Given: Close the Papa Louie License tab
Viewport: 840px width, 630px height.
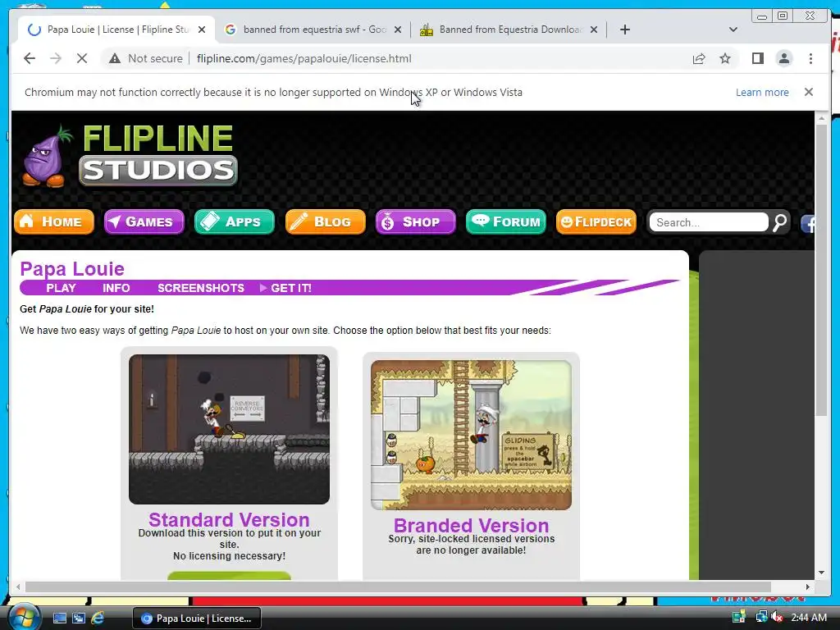Looking at the screenshot, I should pos(202,30).
